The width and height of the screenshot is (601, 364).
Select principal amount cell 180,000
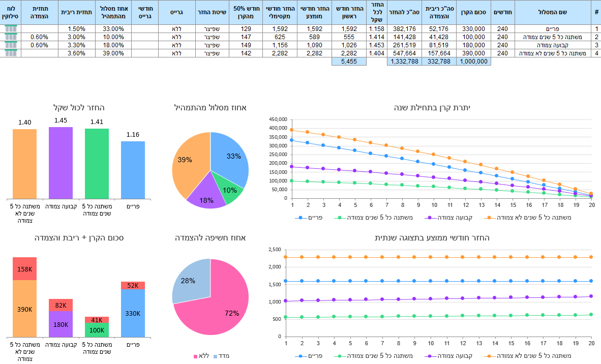point(473,45)
